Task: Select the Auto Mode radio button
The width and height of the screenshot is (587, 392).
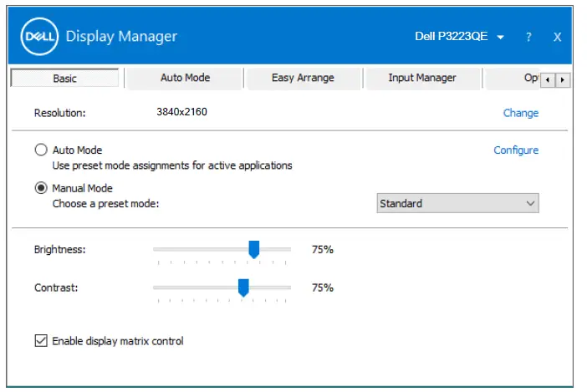Action: tap(41, 150)
